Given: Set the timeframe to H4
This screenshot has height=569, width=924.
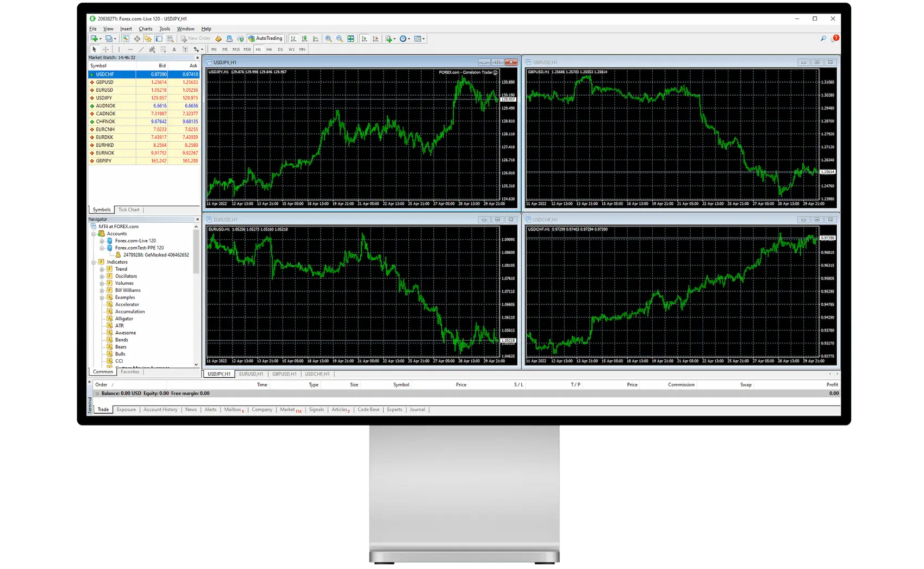Looking at the screenshot, I should (269, 49).
